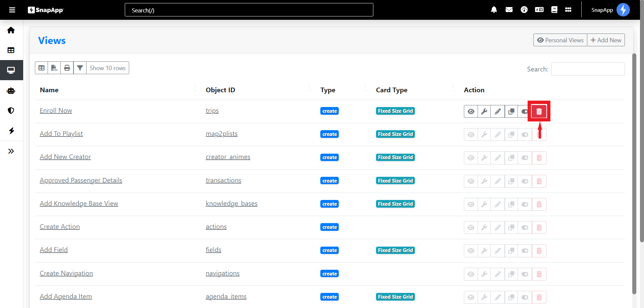Viewport: 644px width, 308px height.
Task: Click the Personal Views button
Action: pyautogui.click(x=560, y=40)
